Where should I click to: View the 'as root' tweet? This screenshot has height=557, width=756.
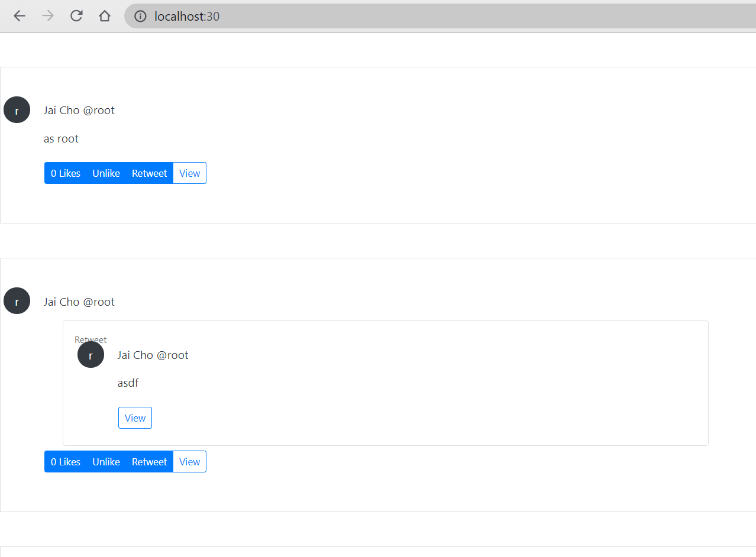click(x=190, y=173)
